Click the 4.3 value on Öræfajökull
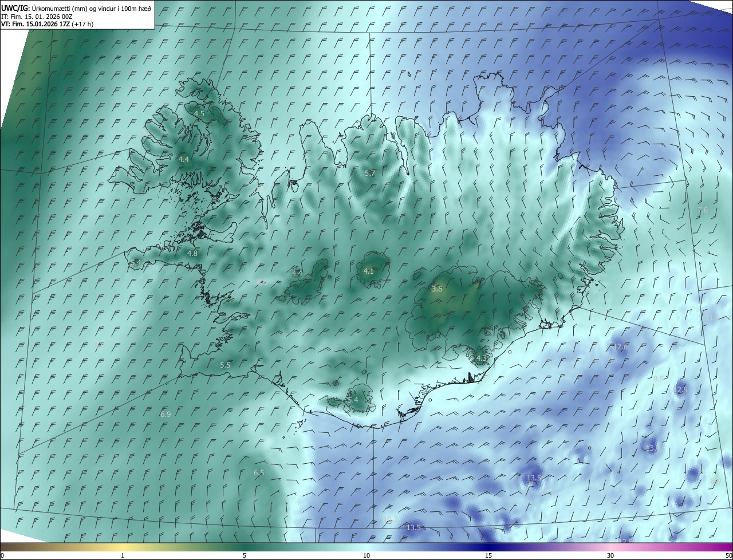 [x=481, y=358]
